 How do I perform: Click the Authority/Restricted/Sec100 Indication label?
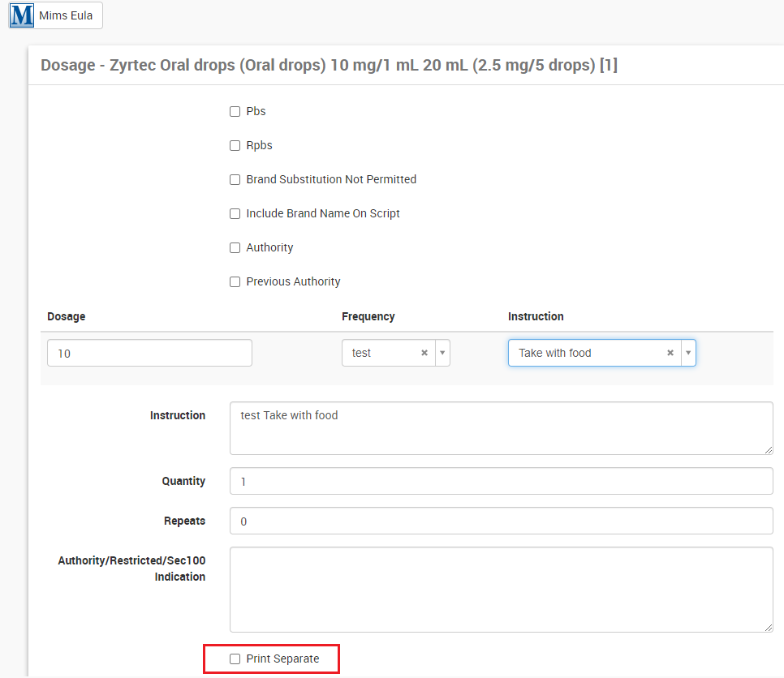(x=131, y=569)
